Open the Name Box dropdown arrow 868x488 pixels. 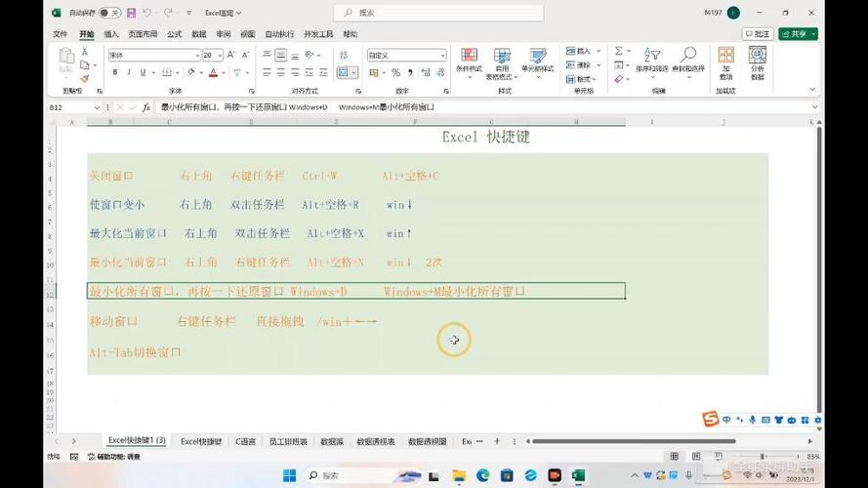point(97,107)
